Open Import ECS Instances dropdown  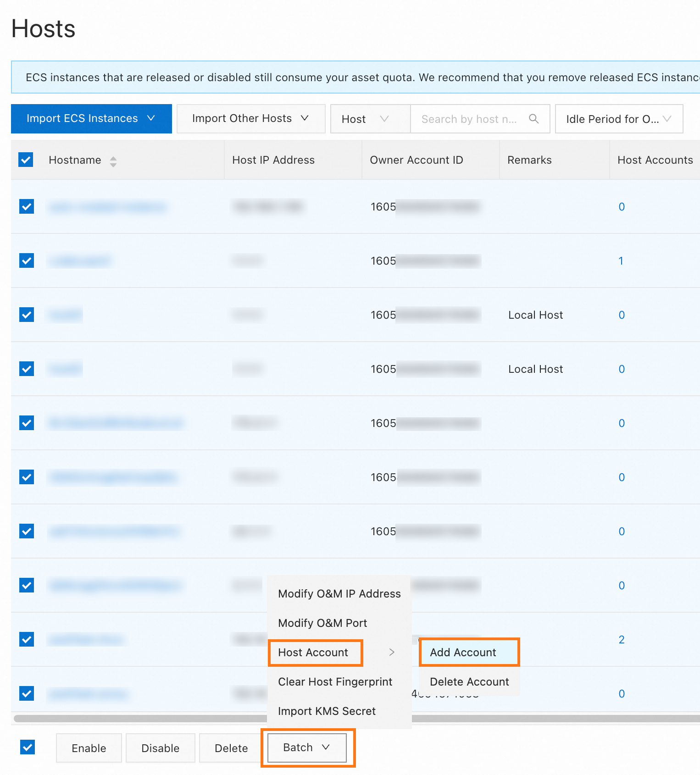[x=91, y=119]
